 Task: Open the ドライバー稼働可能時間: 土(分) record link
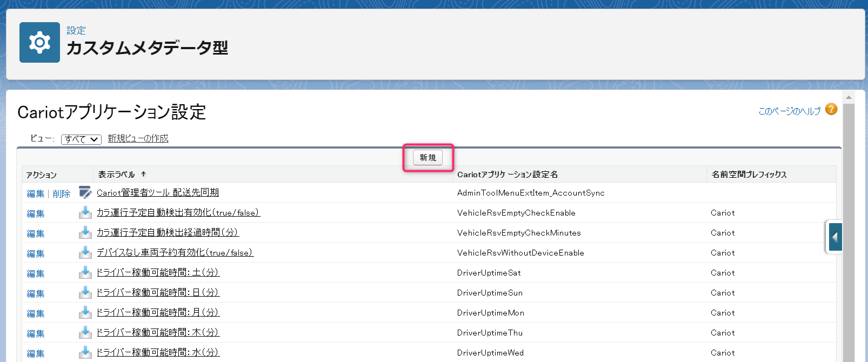[158, 272]
